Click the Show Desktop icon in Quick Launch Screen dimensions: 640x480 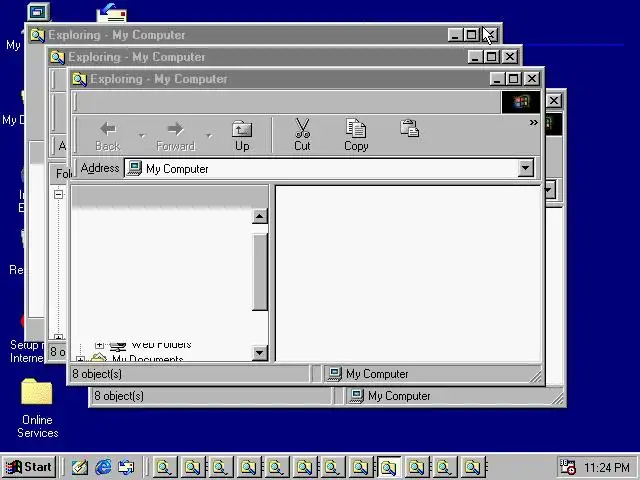(80, 467)
